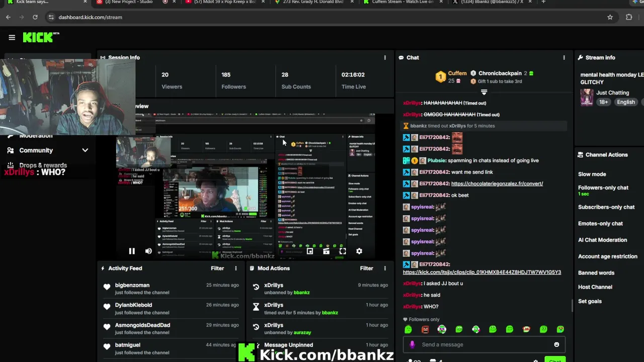Viewport: 644px width, 362px height.
Task: Click the Plubsie username in chat
Action: [x=436, y=160]
